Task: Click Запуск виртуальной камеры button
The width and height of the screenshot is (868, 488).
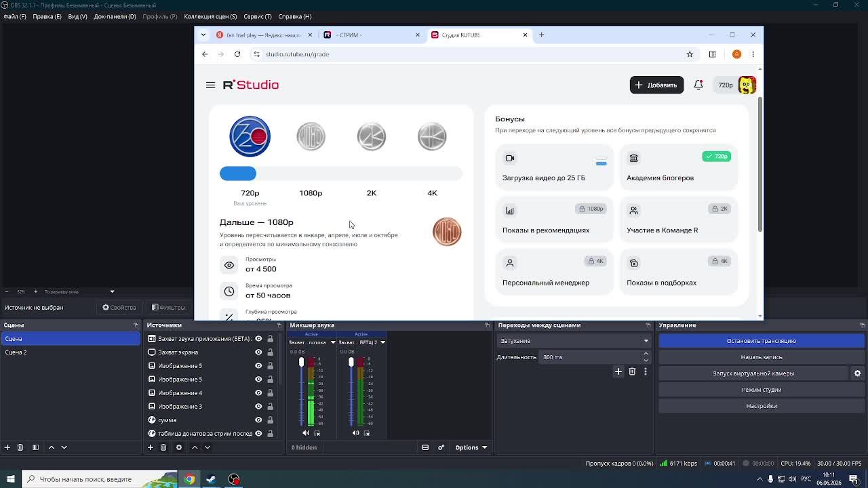Action: coord(753,373)
